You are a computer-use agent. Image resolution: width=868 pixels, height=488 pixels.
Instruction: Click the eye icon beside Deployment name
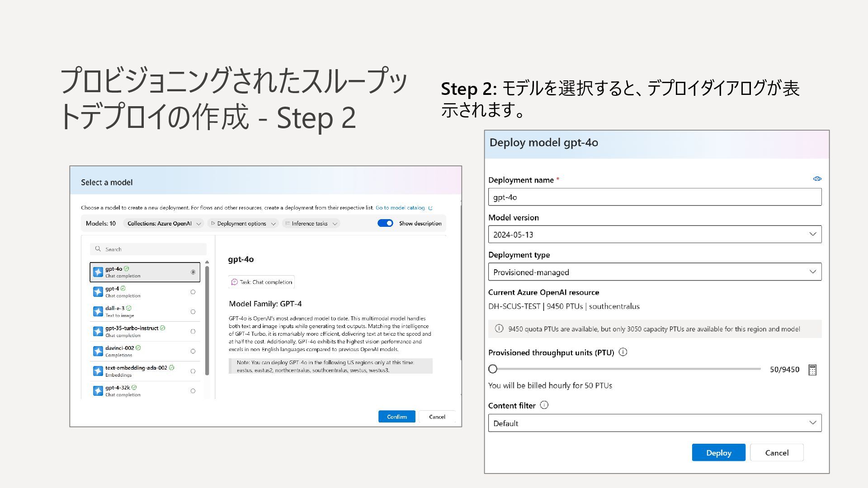(x=817, y=179)
